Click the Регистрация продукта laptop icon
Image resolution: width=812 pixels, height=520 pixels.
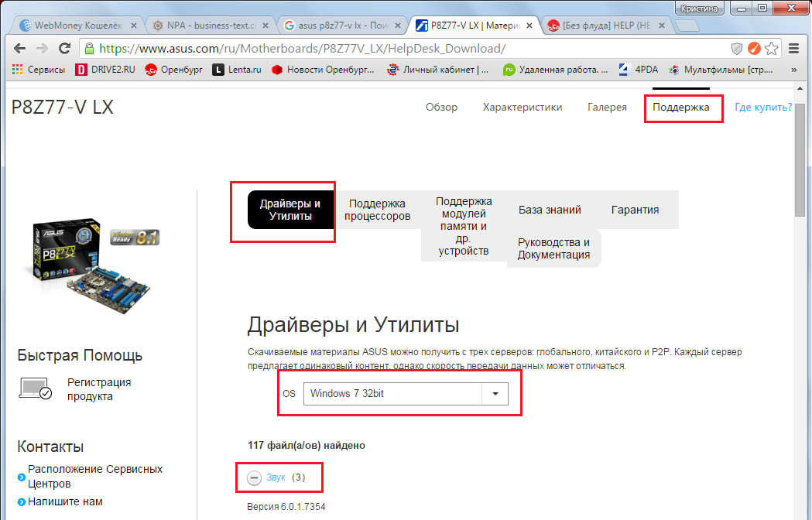click(x=35, y=388)
